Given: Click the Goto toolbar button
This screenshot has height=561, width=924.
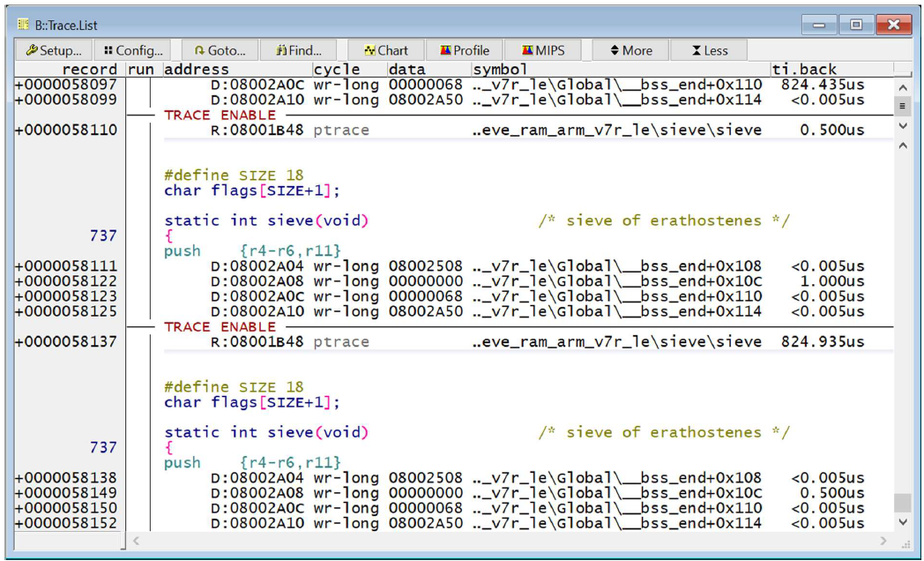Looking at the screenshot, I should point(220,50).
